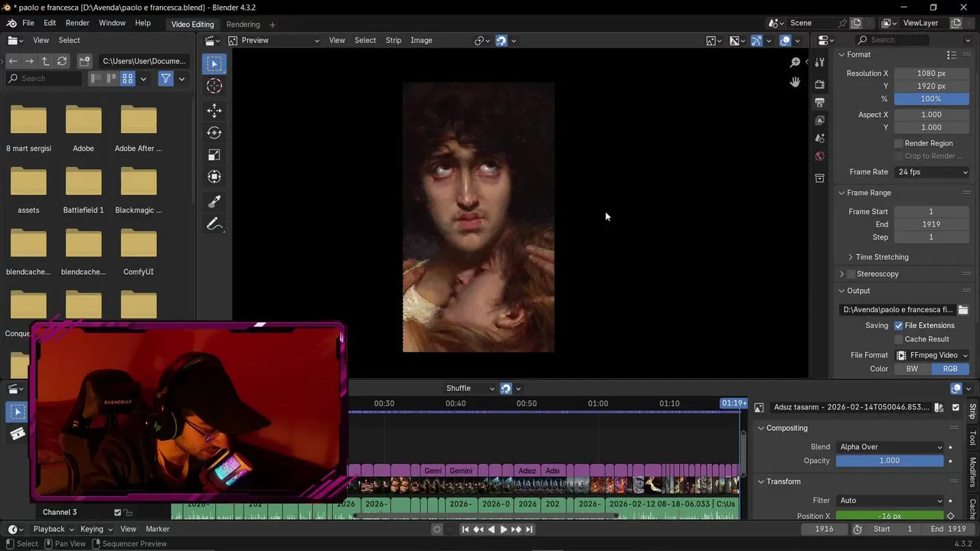
Task: Open the File menu
Action: pos(28,23)
